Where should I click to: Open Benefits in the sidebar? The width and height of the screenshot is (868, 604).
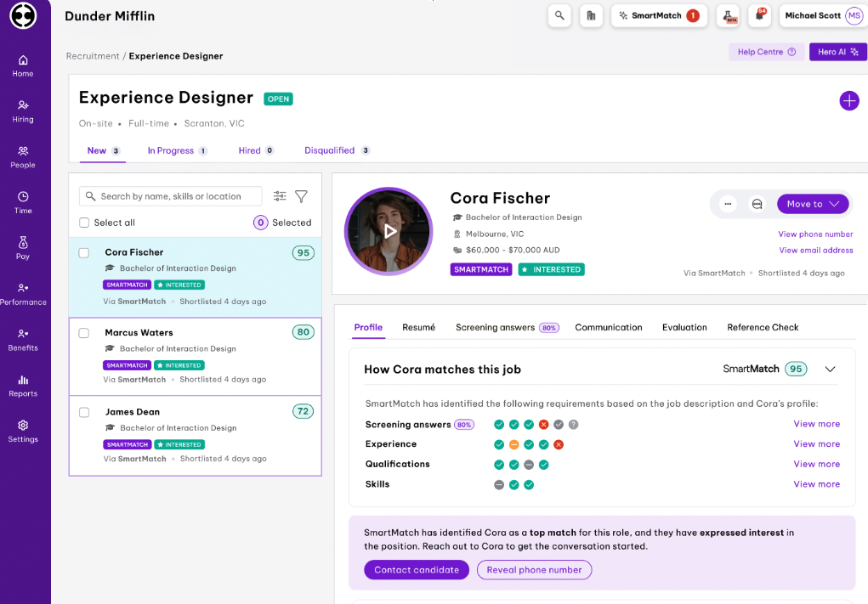click(23, 340)
